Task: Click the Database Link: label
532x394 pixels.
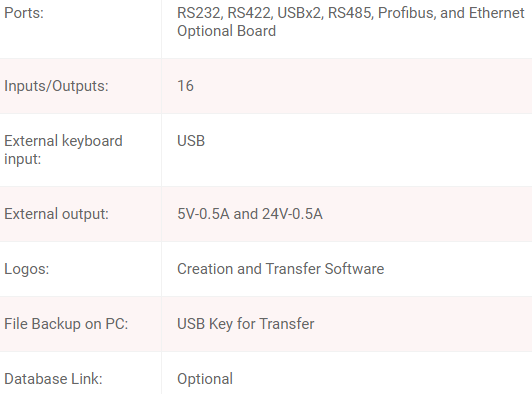Action: click(x=53, y=379)
